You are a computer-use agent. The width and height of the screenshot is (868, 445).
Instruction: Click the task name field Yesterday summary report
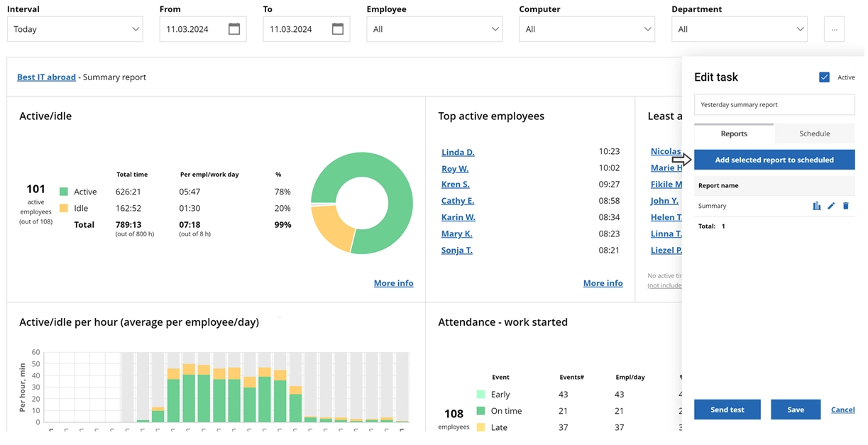click(x=774, y=104)
